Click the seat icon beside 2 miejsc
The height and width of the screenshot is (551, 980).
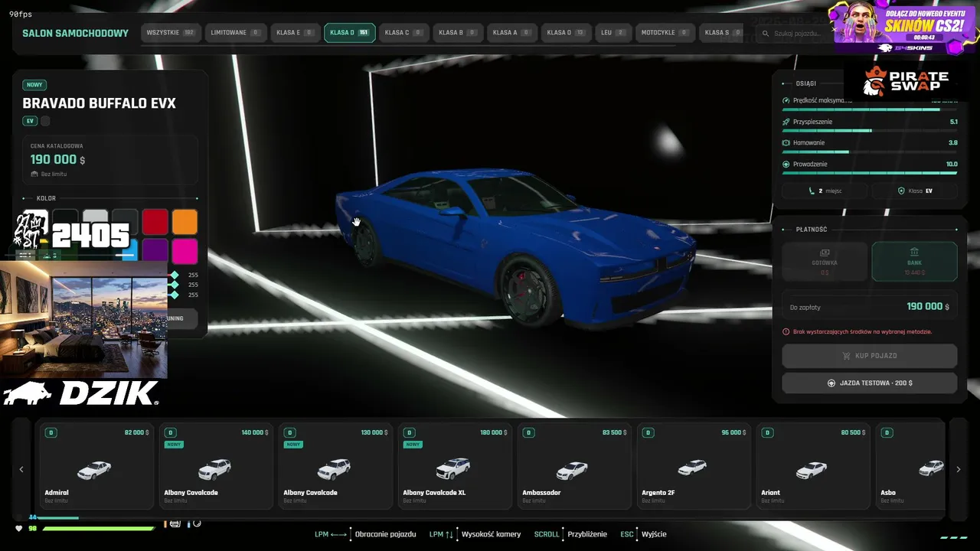(x=812, y=191)
